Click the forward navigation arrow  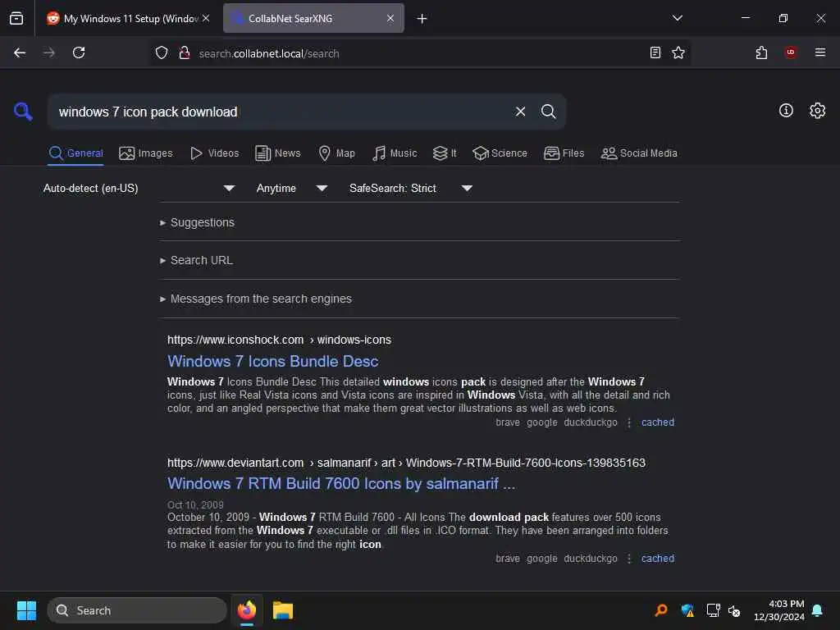click(x=49, y=52)
